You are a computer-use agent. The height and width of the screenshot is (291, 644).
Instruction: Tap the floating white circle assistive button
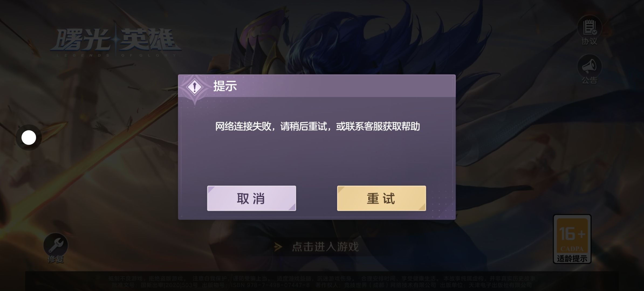(29, 138)
